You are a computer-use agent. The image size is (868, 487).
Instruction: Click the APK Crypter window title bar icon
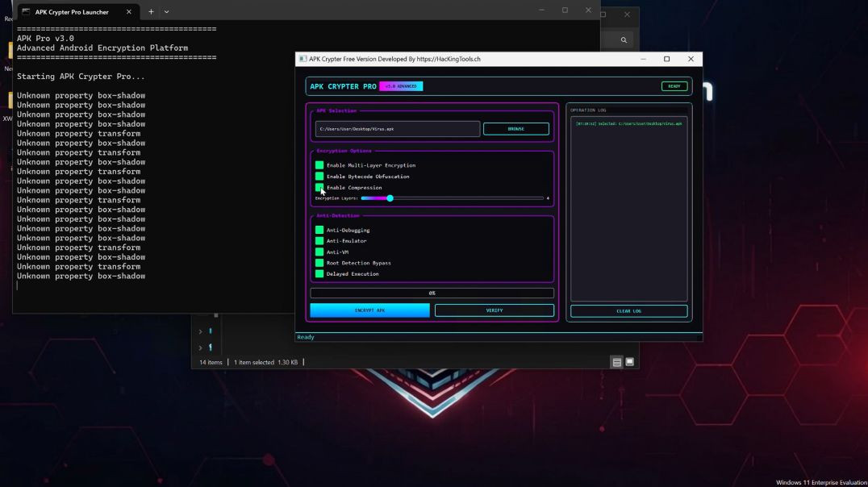pos(303,59)
